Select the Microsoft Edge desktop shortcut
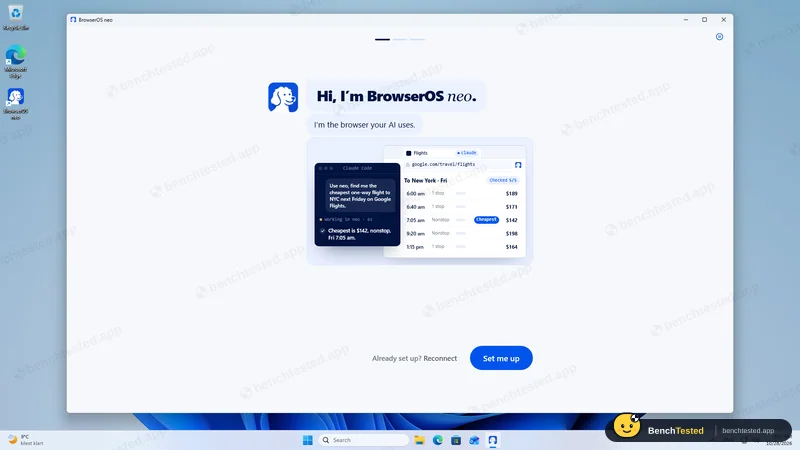The height and width of the screenshot is (450, 800). [16, 61]
